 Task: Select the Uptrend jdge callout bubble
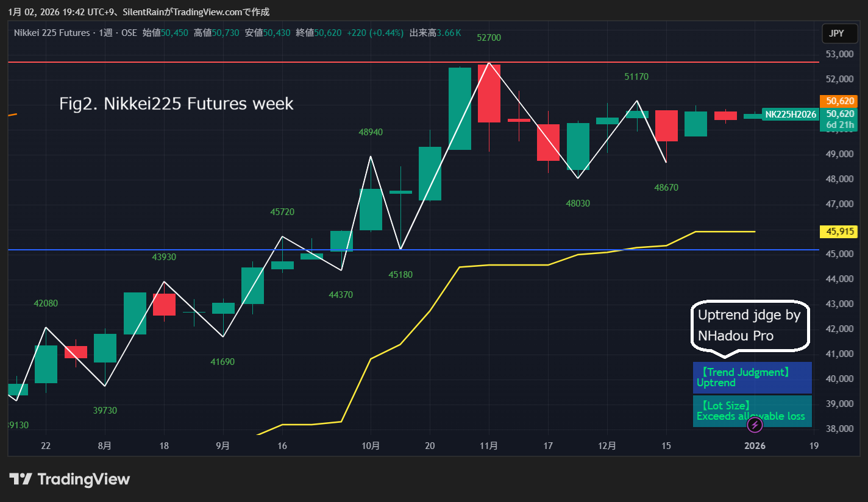750,325
